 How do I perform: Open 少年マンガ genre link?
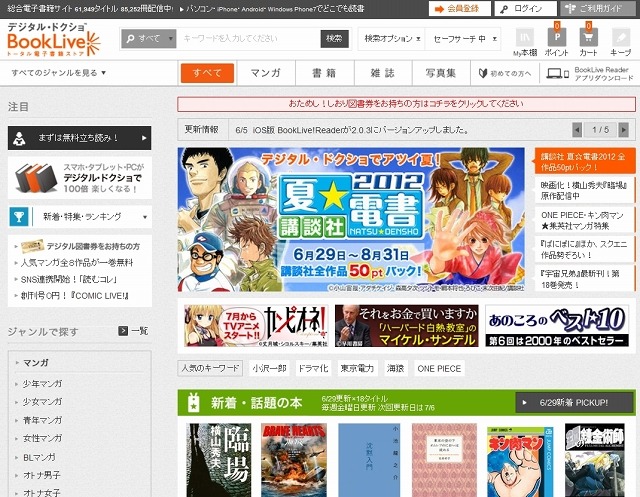click(42, 384)
